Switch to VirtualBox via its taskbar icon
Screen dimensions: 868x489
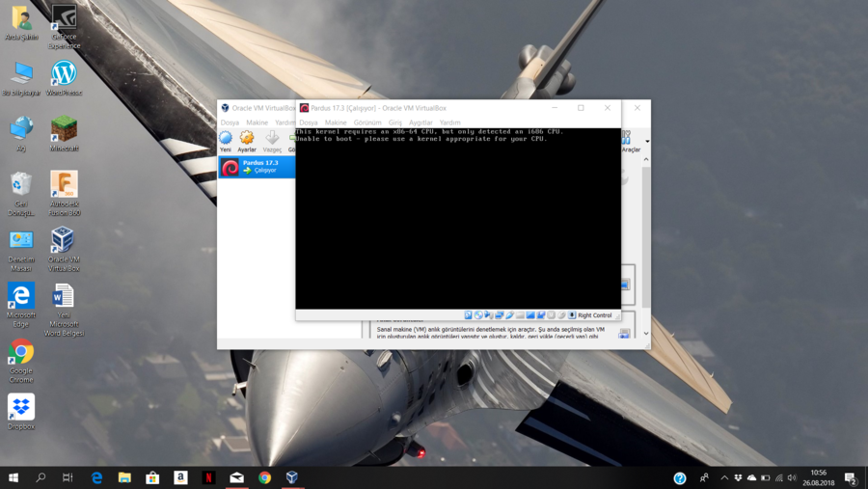(292, 477)
